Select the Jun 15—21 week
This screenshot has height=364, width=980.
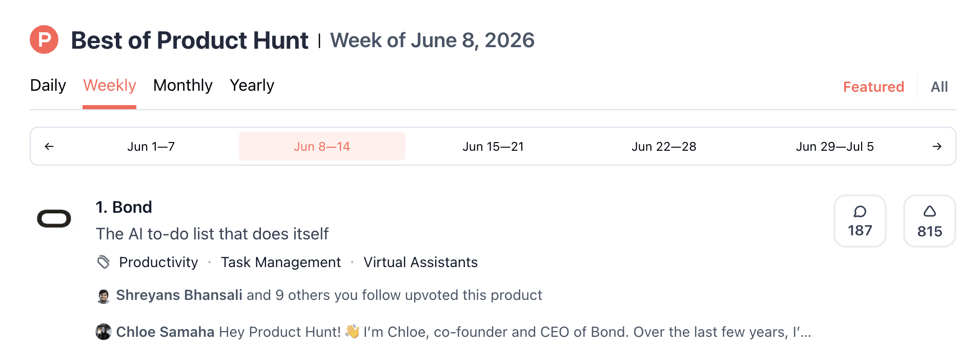(493, 147)
